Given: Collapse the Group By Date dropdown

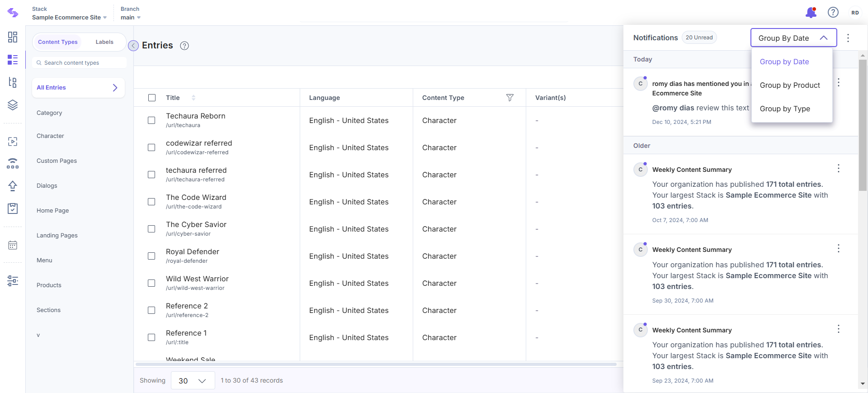Looking at the screenshot, I should pos(793,38).
